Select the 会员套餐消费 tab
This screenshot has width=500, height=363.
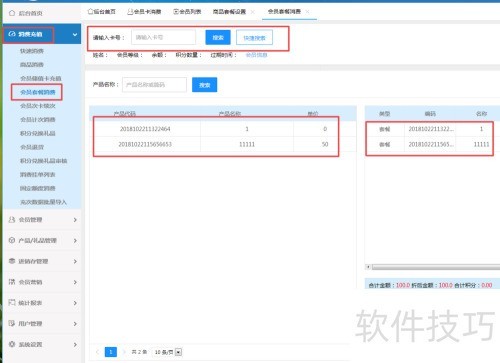point(284,12)
